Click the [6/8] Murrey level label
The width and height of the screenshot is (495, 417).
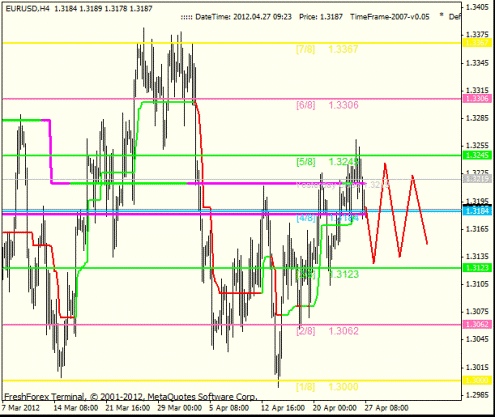coord(305,105)
